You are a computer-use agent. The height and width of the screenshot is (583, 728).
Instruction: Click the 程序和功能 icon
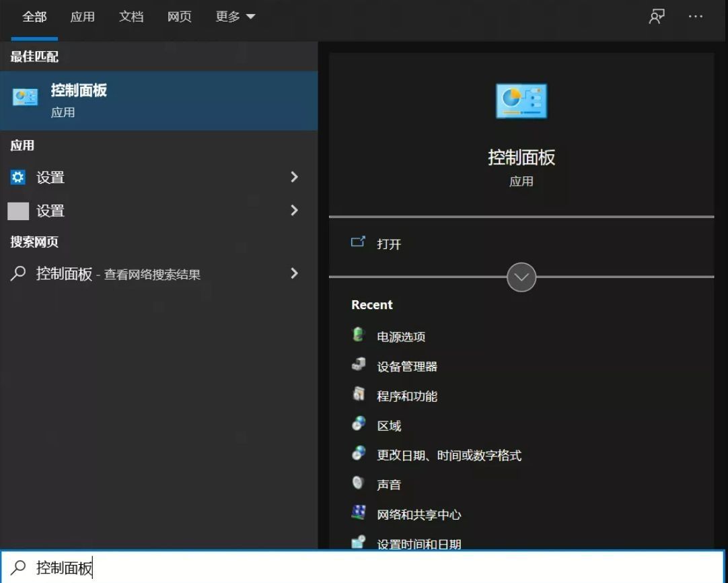(x=358, y=394)
